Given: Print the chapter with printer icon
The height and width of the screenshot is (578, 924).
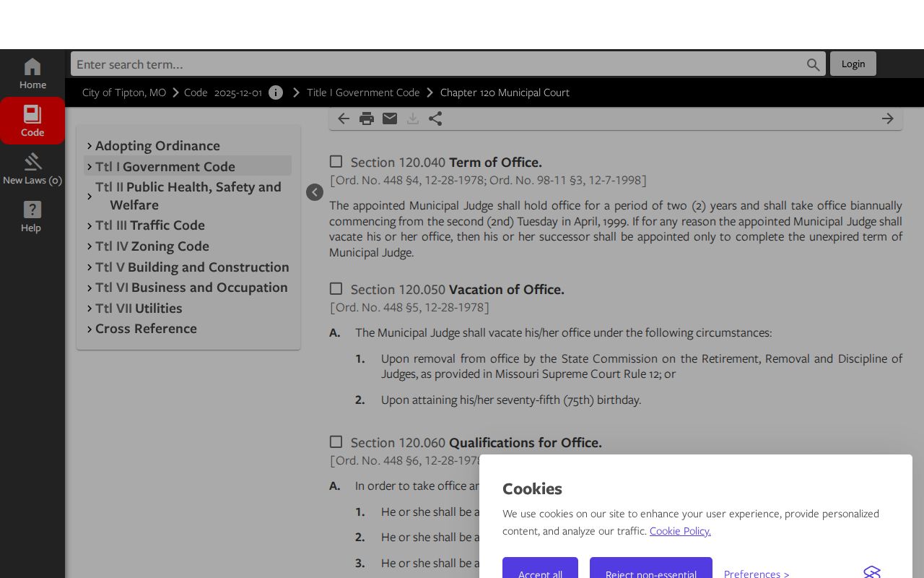Looking at the screenshot, I should [x=367, y=118].
